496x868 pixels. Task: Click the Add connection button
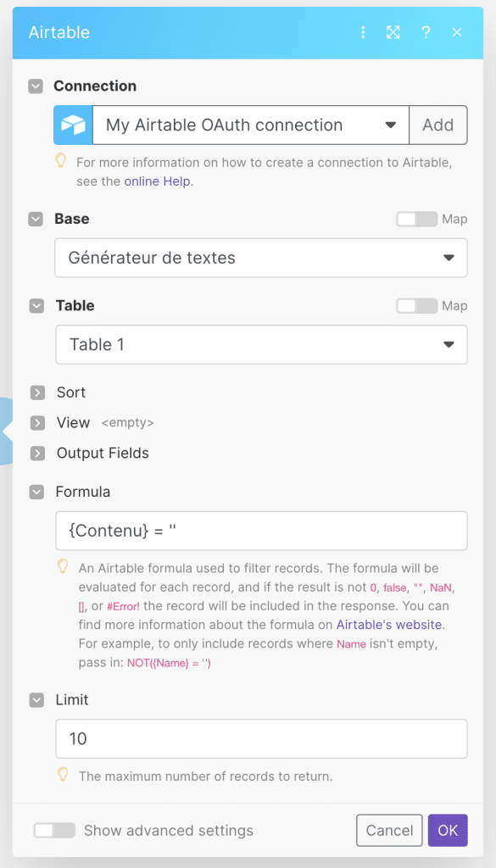coord(438,125)
